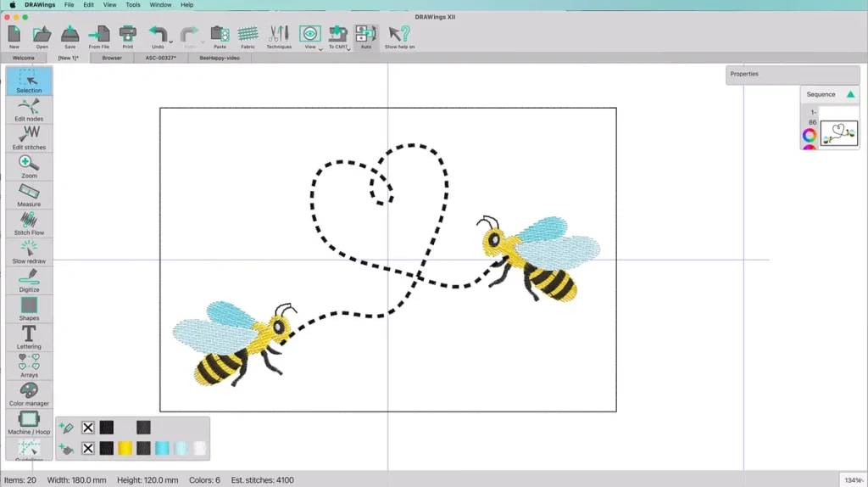
Task: Click the Paste toolbar icon
Action: 220,37
